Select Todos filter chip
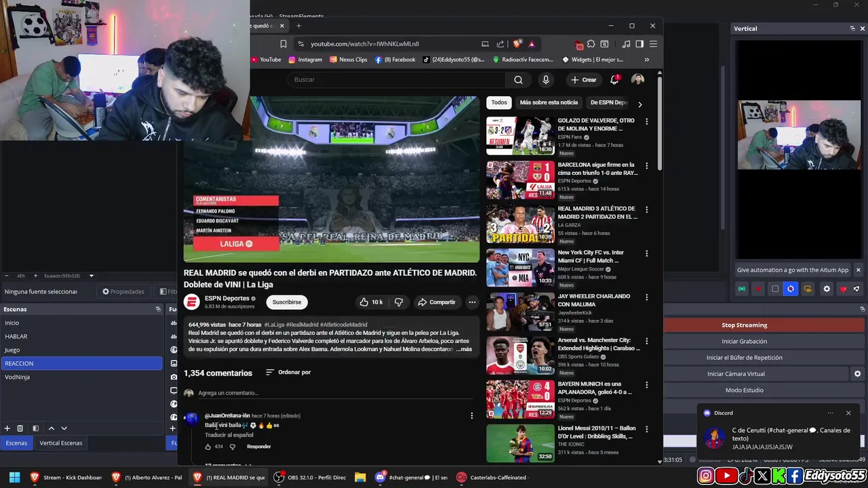 point(499,102)
